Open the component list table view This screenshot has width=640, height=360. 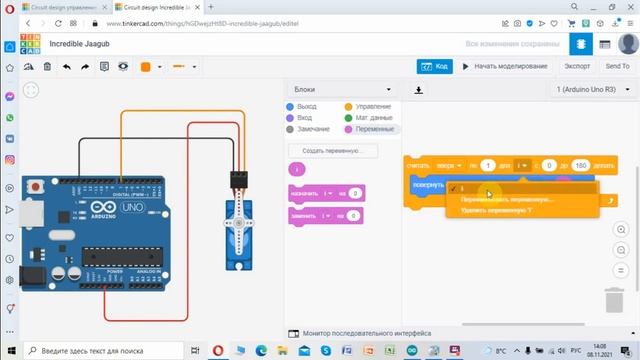[604, 44]
